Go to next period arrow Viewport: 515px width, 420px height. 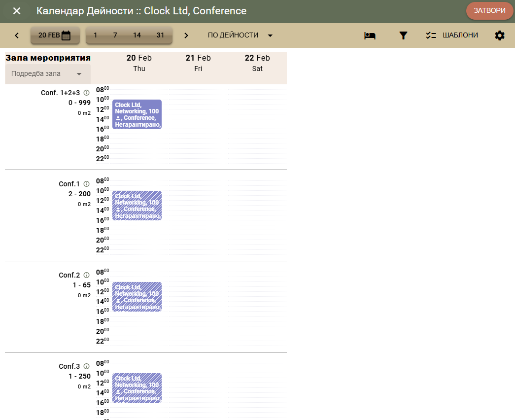(186, 35)
